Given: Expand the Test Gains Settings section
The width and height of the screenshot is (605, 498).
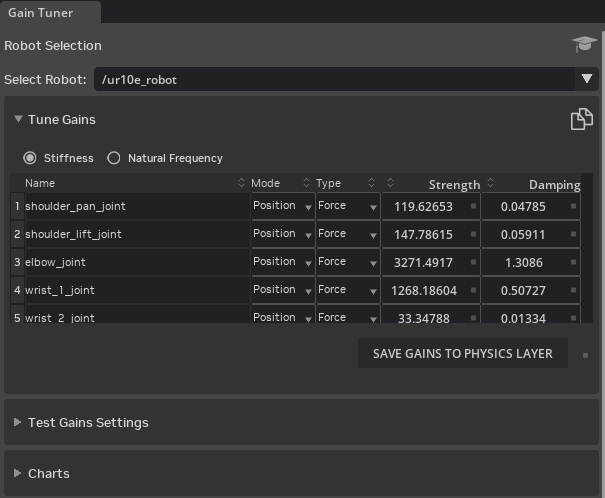Looking at the screenshot, I should point(88,422).
